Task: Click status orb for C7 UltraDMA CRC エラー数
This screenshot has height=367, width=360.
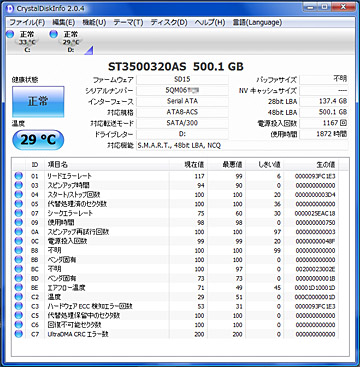Action: point(19,334)
